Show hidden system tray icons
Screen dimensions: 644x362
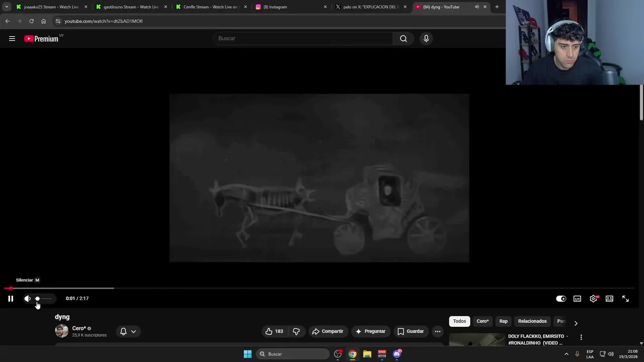[x=567, y=354]
